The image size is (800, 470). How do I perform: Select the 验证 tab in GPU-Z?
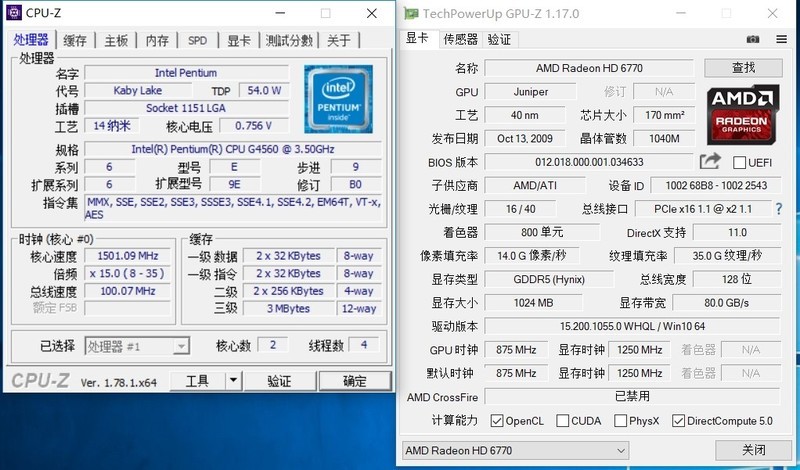[x=499, y=39]
